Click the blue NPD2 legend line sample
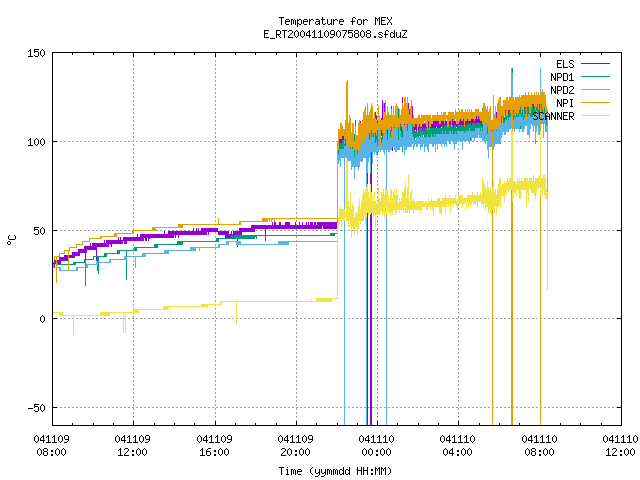The width and height of the screenshot is (640, 480). [x=595, y=90]
